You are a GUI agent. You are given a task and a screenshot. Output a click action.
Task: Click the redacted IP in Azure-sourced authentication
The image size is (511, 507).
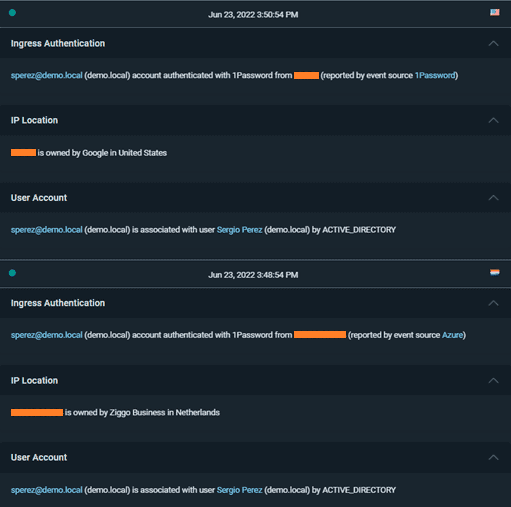[x=320, y=335]
